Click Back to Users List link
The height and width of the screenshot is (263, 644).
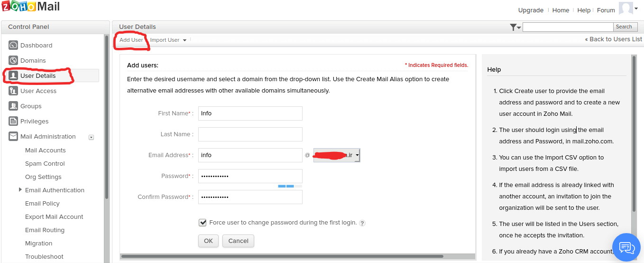(614, 39)
